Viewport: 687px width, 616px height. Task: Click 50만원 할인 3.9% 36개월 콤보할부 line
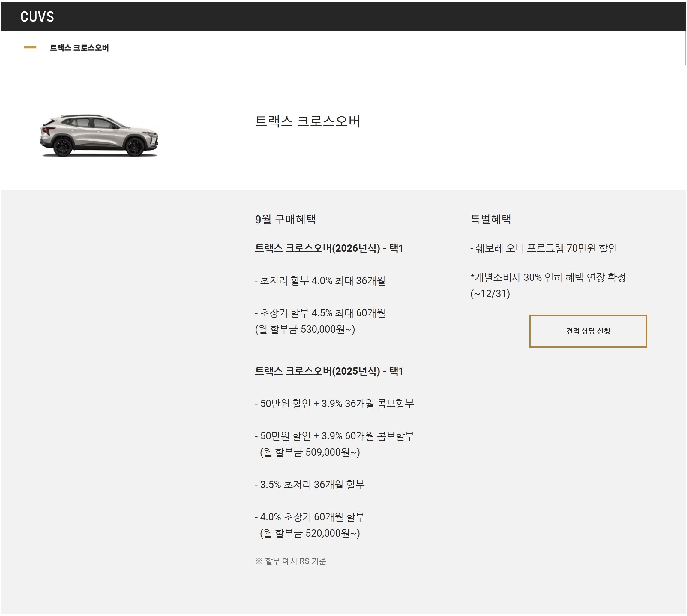(334, 403)
